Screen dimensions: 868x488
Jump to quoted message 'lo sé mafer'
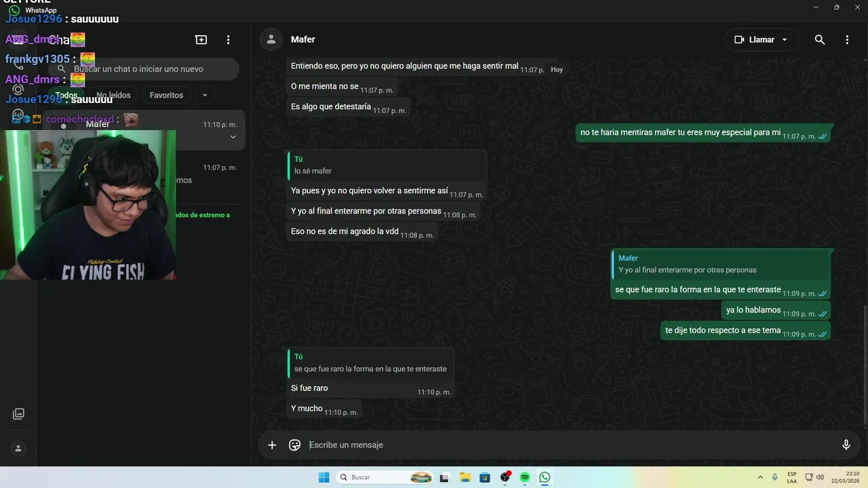(x=387, y=165)
